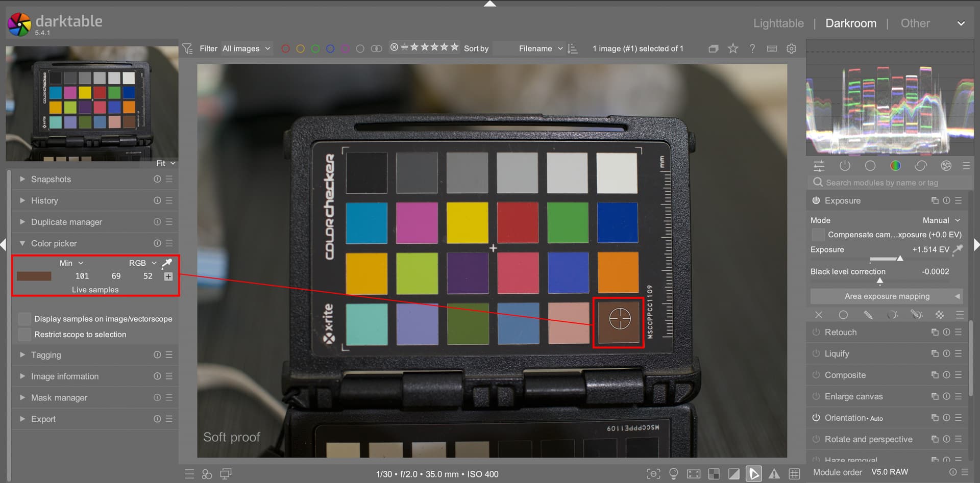This screenshot has height=483, width=980.
Task: Click the exposure picker eyedropper
Action: coord(958,249)
